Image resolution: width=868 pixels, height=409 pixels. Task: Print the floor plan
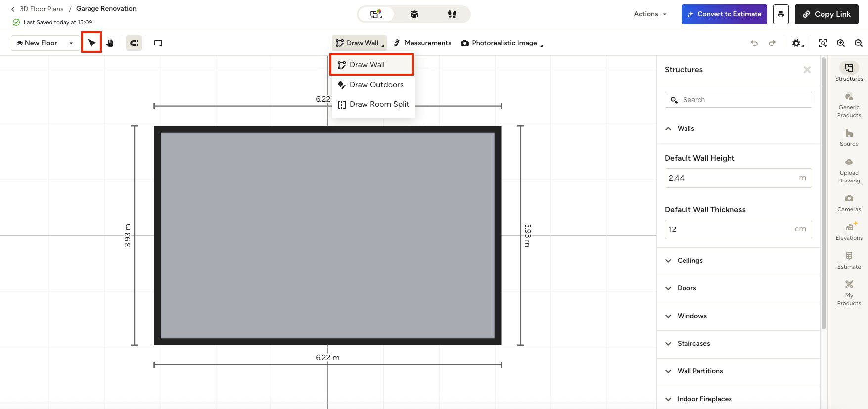[780, 14]
